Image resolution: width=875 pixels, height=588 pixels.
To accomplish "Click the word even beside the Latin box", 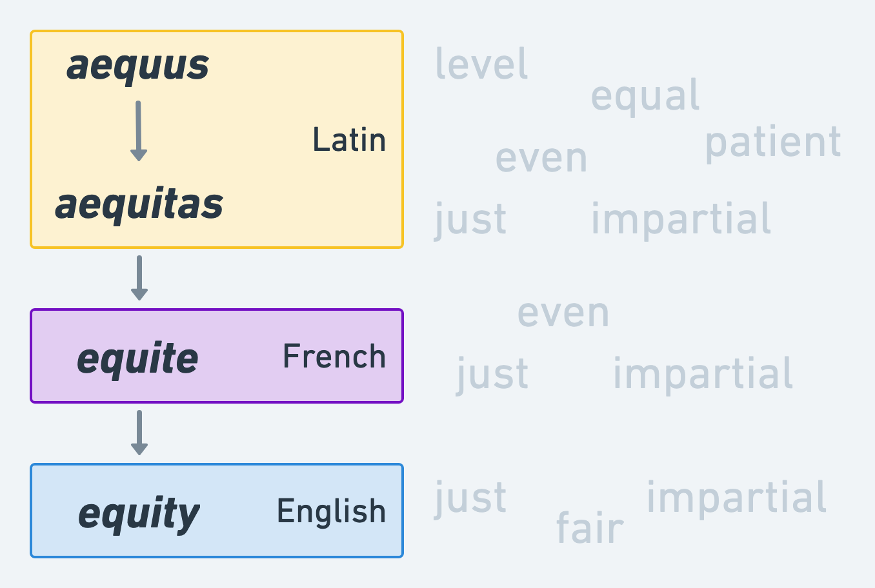I will click(x=541, y=158).
